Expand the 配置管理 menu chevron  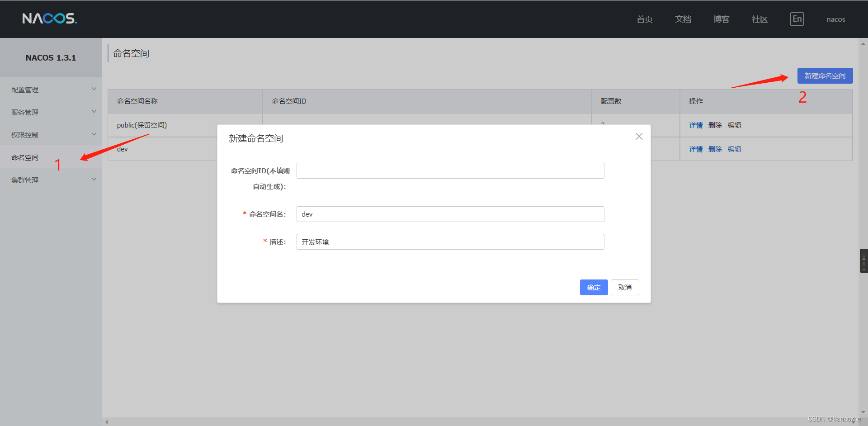coord(94,89)
